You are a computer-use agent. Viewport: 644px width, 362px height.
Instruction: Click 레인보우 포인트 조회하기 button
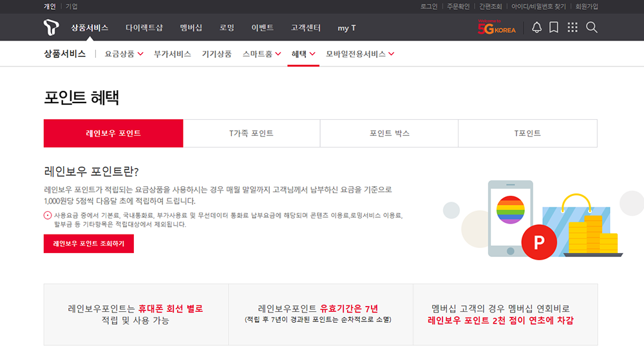click(89, 243)
